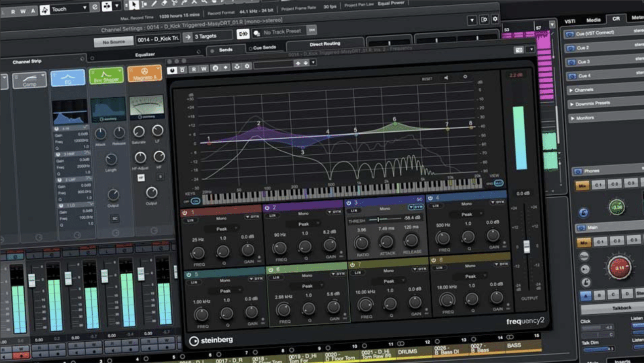
Task: Open the plugin preset list dropdown arrow
Action: pos(313,62)
